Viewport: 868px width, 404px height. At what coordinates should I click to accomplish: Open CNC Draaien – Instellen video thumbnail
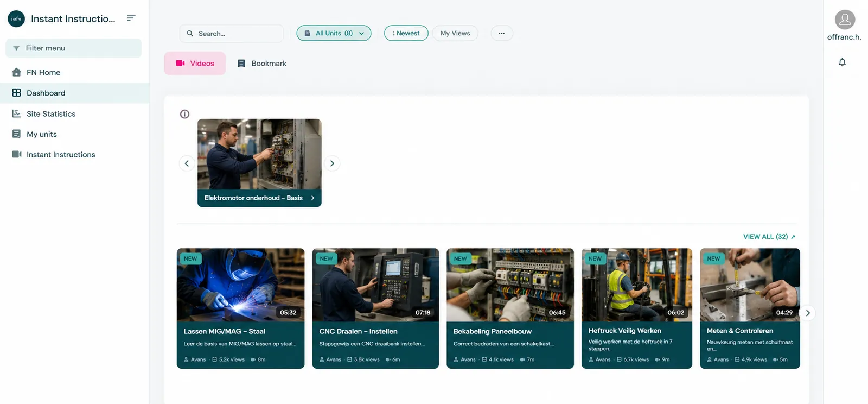coord(375,285)
